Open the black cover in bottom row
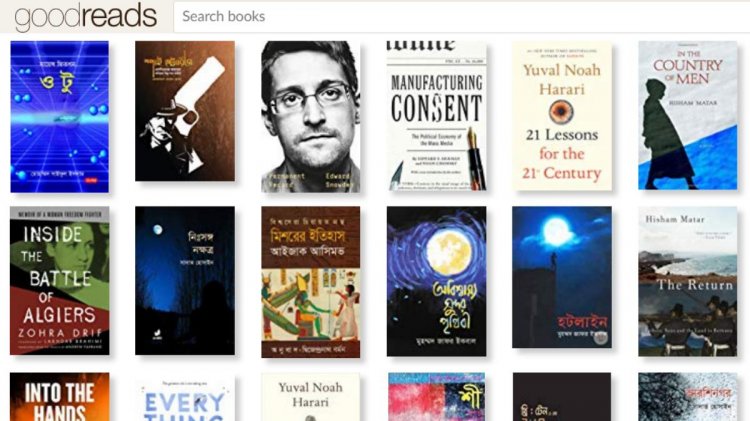This screenshot has width=750, height=421. click(562, 397)
